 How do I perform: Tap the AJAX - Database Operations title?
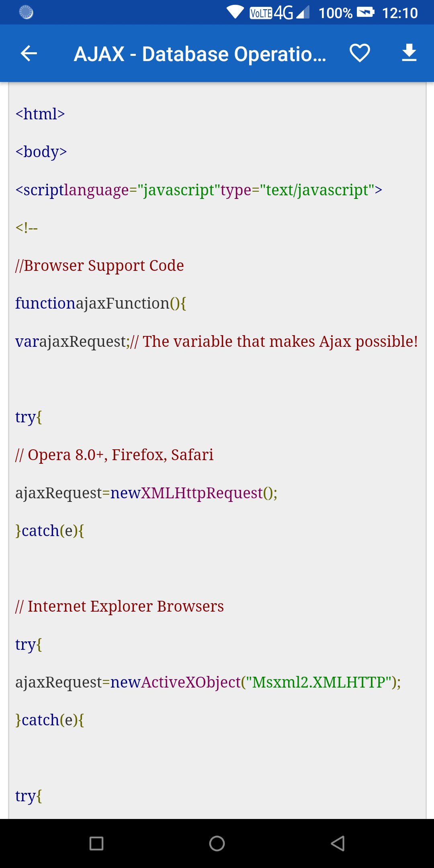[x=200, y=54]
